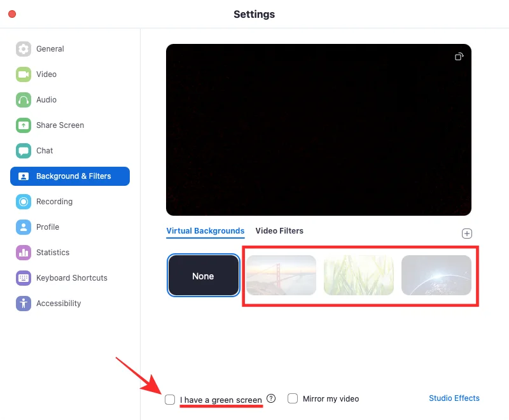Open the Studio Effects link
The image size is (509, 420).
(x=454, y=398)
